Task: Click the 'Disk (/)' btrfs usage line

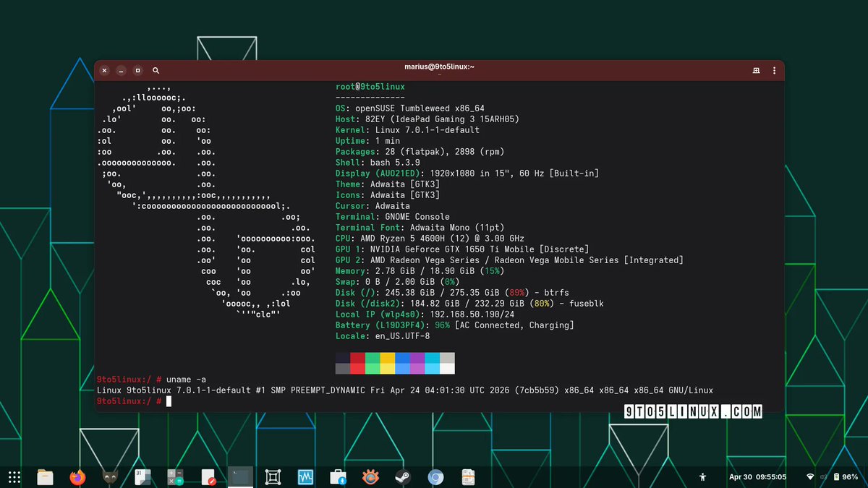Action: [x=452, y=293]
